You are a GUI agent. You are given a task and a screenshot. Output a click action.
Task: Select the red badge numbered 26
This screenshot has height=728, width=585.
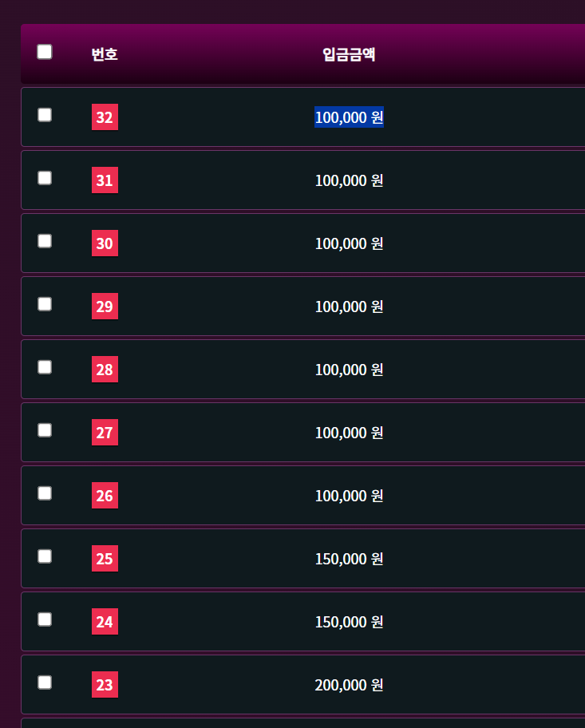pos(105,496)
